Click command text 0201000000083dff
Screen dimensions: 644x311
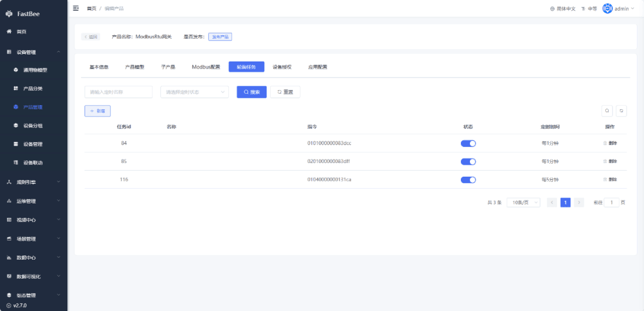click(329, 161)
